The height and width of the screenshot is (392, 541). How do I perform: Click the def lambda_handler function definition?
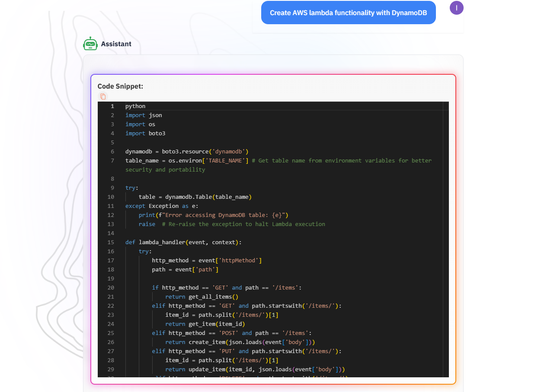[x=183, y=242]
